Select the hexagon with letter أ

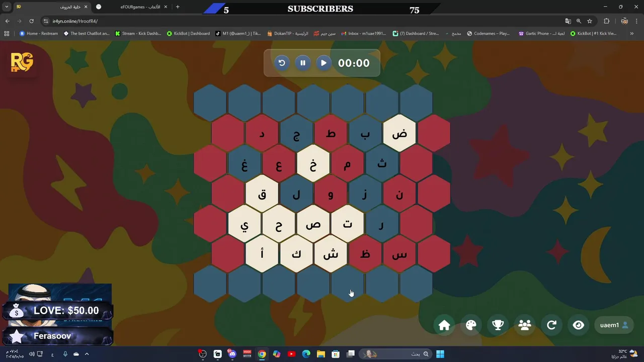pyautogui.click(x=262, y=254)
